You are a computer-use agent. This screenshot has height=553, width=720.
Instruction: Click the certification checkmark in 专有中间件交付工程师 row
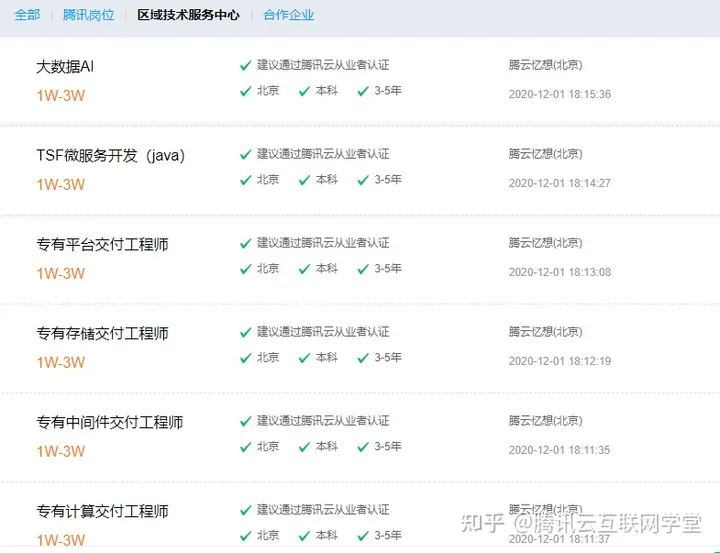pyautogui.click(x=246, y=422)
